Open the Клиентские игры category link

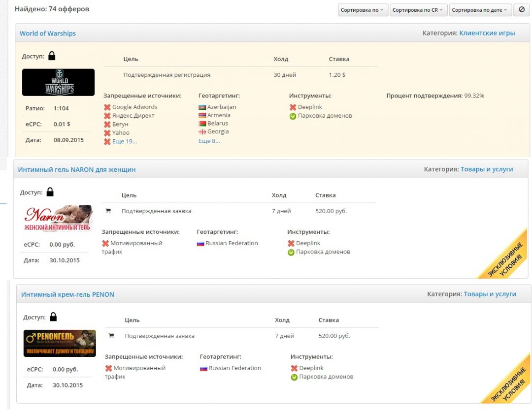coord(487,33)
